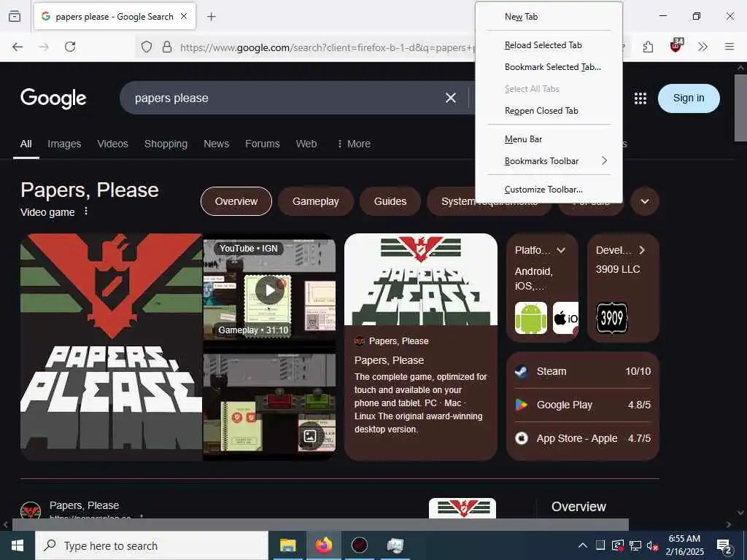The width and height of the screenshot is (747, 560).
Task: Open Papers, Please first result title
Action: point(85,505)
